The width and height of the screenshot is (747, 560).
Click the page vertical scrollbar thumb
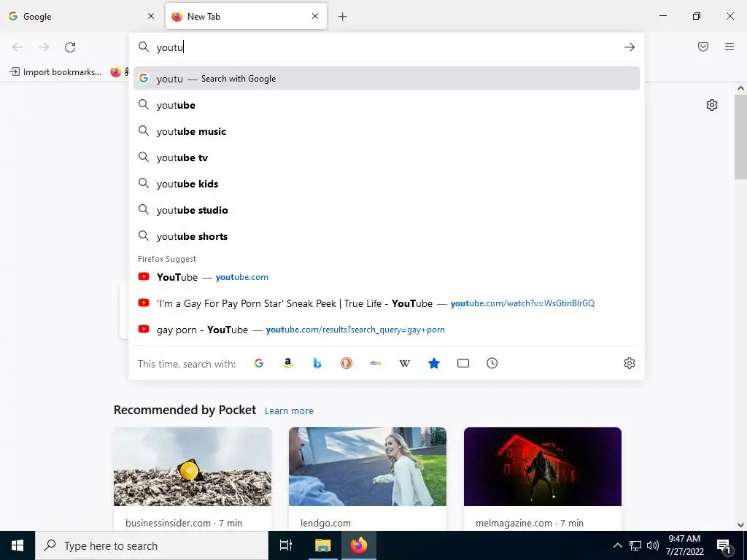[740, 137]
